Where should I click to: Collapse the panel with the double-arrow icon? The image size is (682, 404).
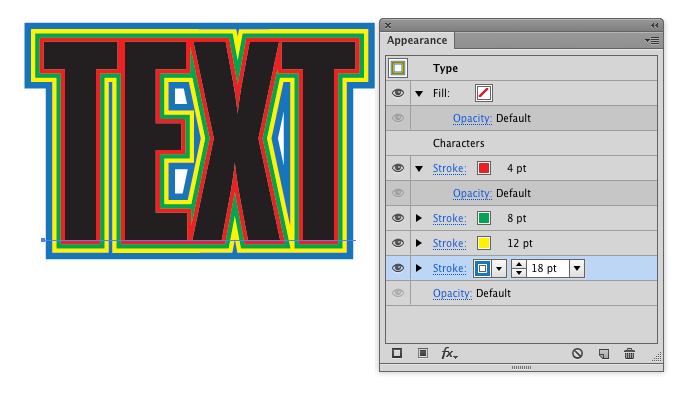pyautogui.click(x=654, y=26)
